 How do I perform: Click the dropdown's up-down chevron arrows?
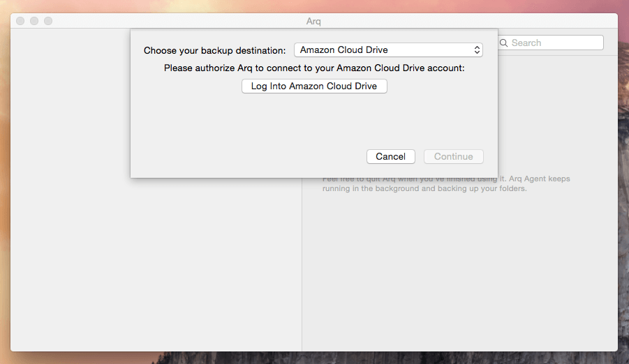click(x=477, y=50)
